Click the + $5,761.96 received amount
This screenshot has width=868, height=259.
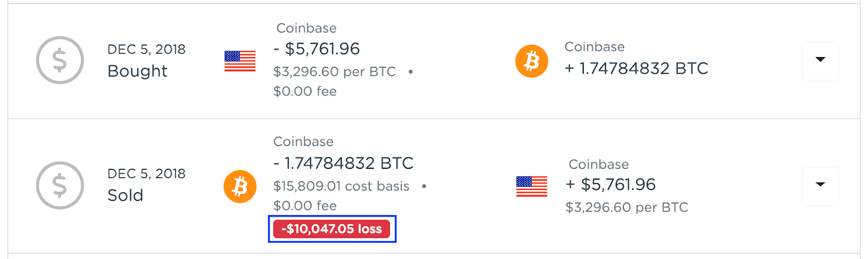click(610, 185)
